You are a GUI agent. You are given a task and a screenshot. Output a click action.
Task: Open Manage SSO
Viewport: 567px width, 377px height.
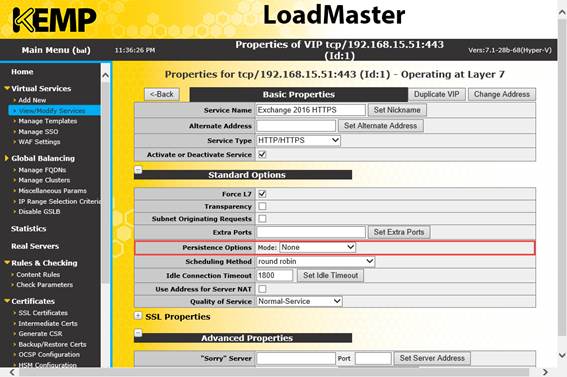[38, 132]
